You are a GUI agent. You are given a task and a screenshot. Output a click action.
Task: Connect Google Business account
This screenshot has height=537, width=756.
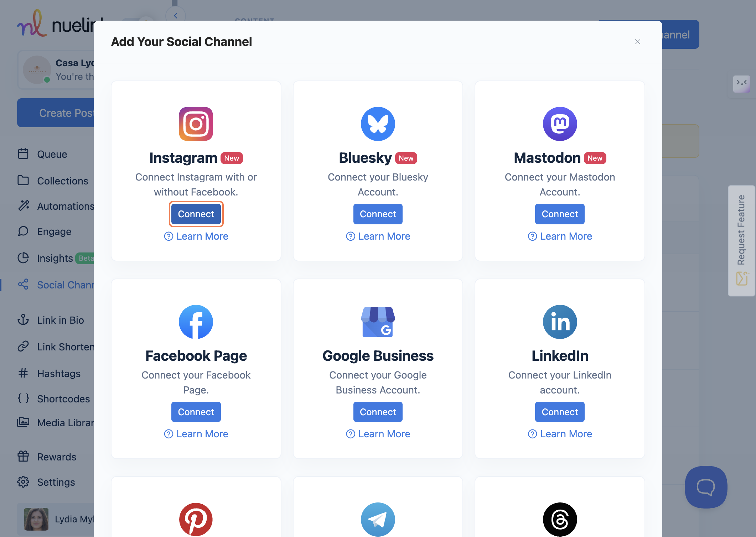[x=378, y=412]
